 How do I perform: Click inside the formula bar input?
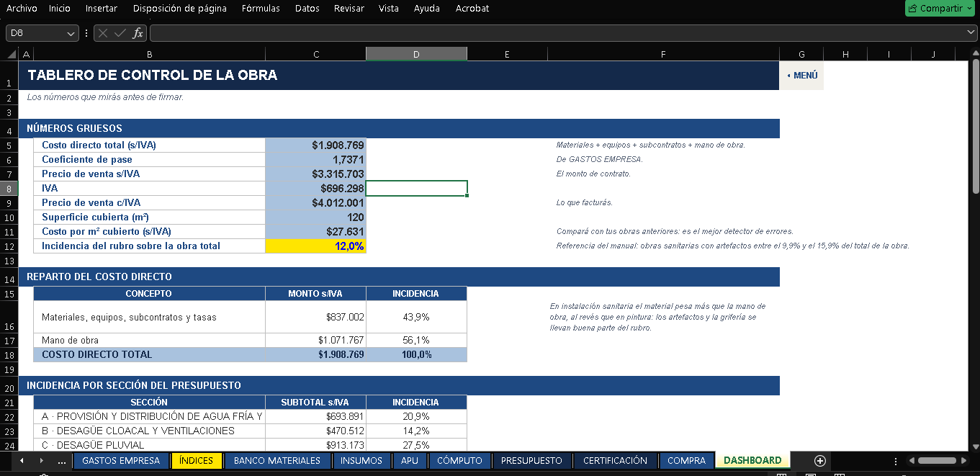pos(558,33)
